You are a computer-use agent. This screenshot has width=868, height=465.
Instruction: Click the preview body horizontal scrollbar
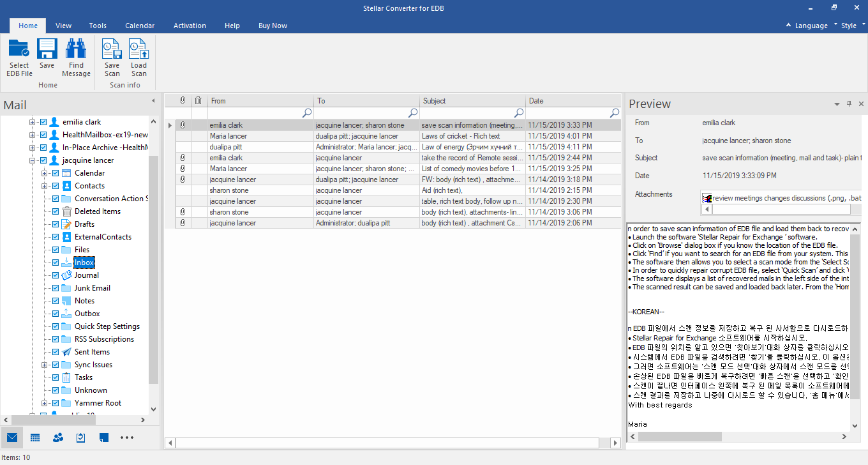680,436
